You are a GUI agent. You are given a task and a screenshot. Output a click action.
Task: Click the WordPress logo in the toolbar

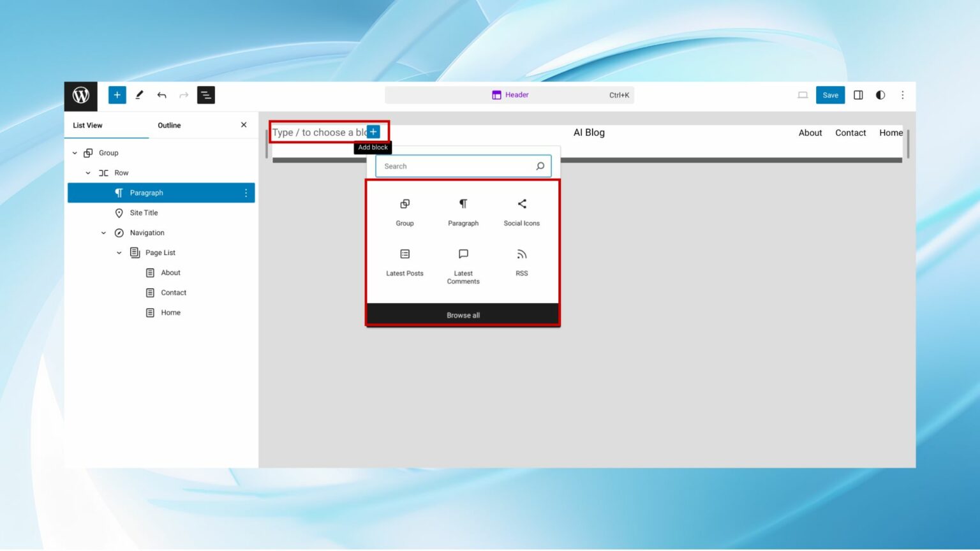point(80,95)
